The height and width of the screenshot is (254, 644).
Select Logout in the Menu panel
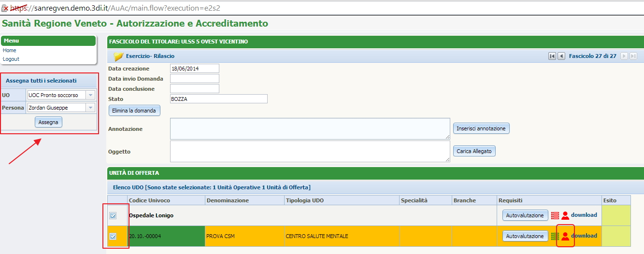[x=11, y=59]
